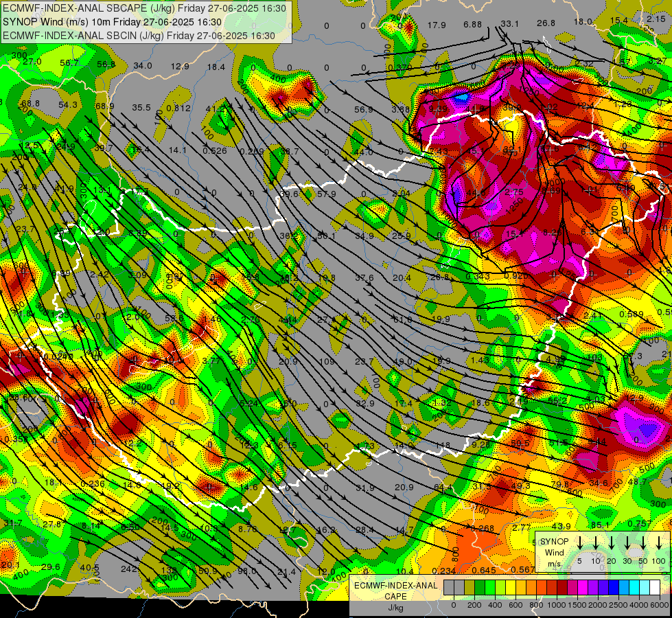Click the CIN value '109' on map
The width and height of the screenshot is (672, 618).
pyautogui.click(x=327, y=362)
